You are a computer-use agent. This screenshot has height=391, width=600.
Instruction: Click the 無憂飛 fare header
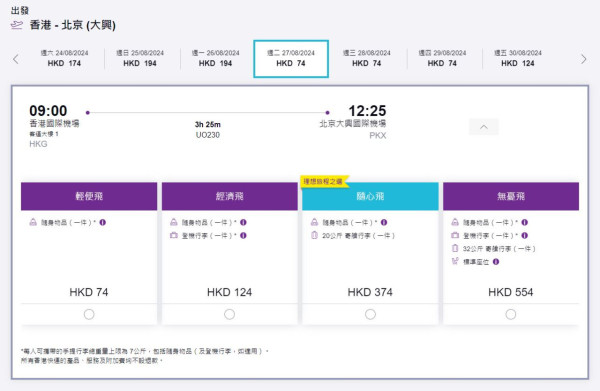[x=511, y=196]
